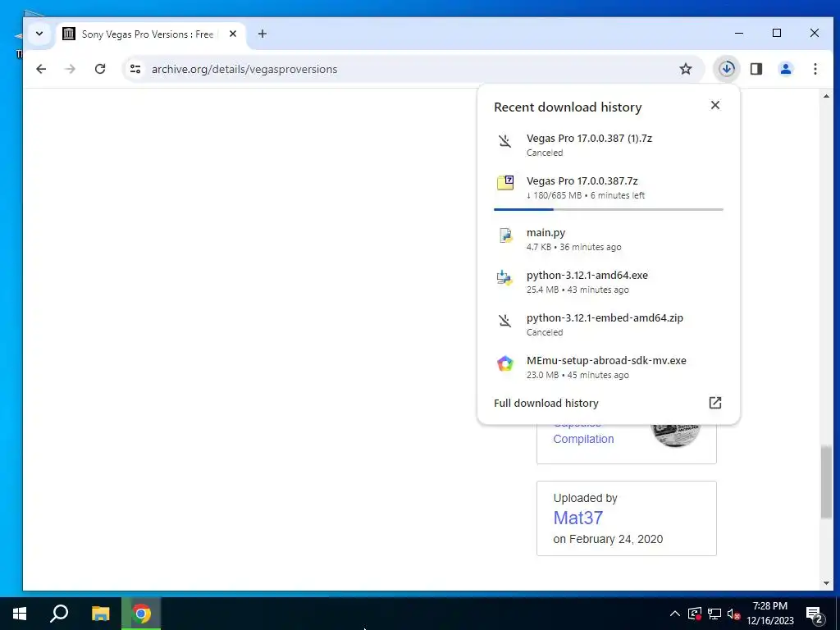View site information icon in address bar
The height and width of the screenshot is (630, 840).
(135, 69)
